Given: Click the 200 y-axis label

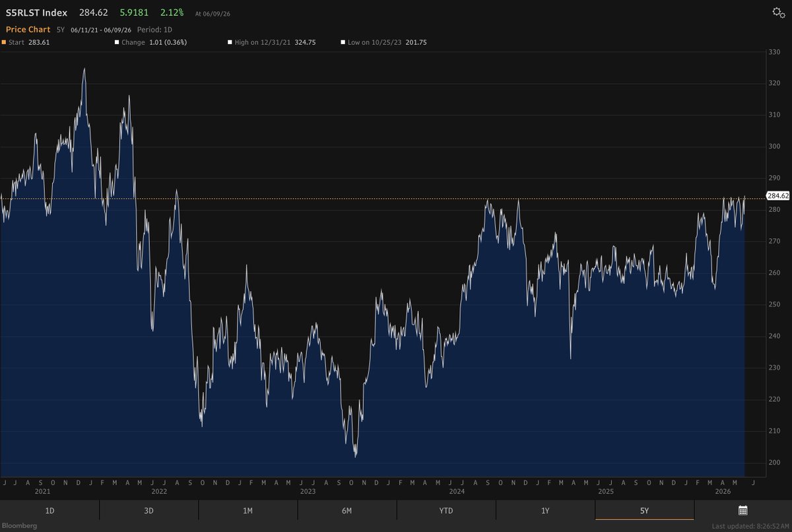Looking at the screenshot, I should (775, 463).
